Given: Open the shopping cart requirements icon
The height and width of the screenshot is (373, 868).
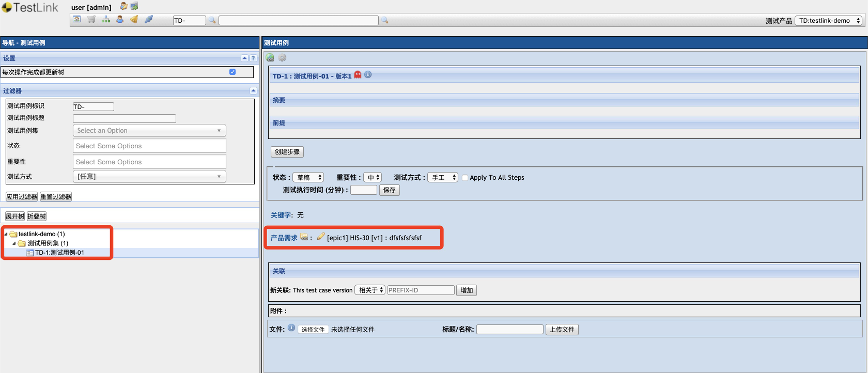Looking at the screenshot, I should (91, 20).
